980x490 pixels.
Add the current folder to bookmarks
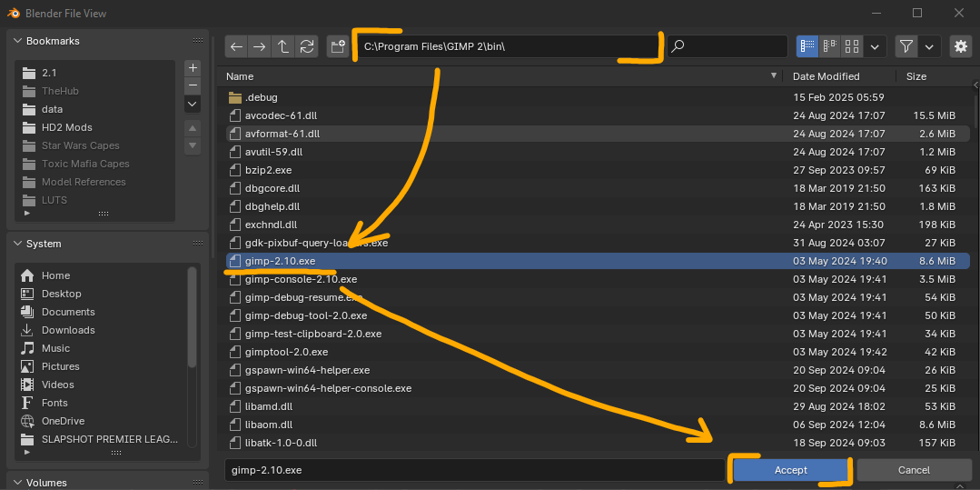192,68
